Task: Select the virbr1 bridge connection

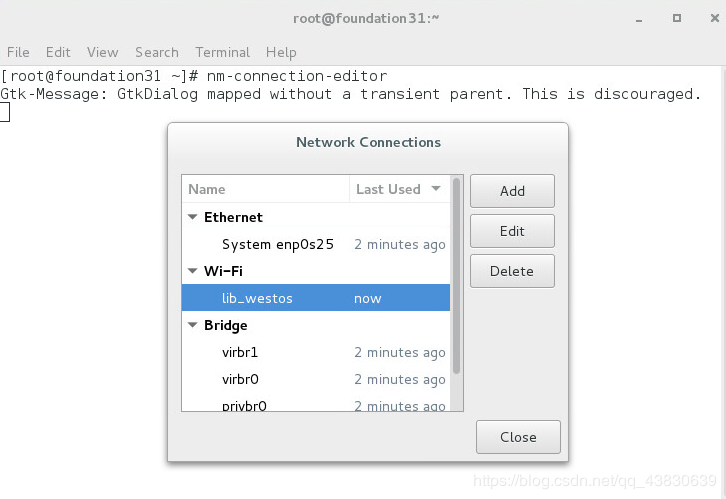Action: pyautogui.click(x=240, y=352)
